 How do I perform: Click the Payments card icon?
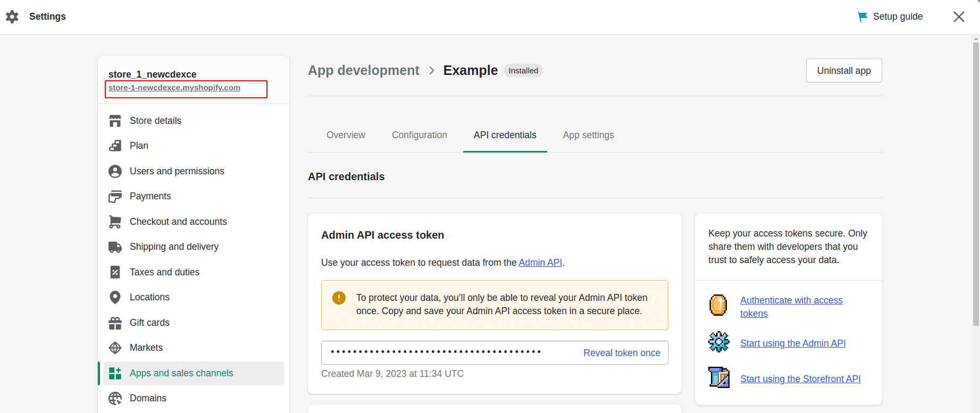[x=115, y=197]
